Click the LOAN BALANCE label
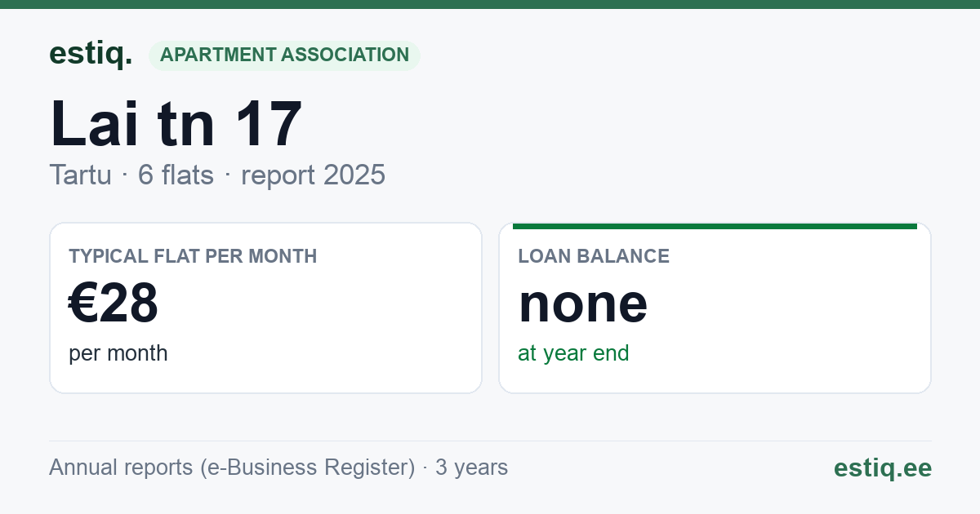 594,256
